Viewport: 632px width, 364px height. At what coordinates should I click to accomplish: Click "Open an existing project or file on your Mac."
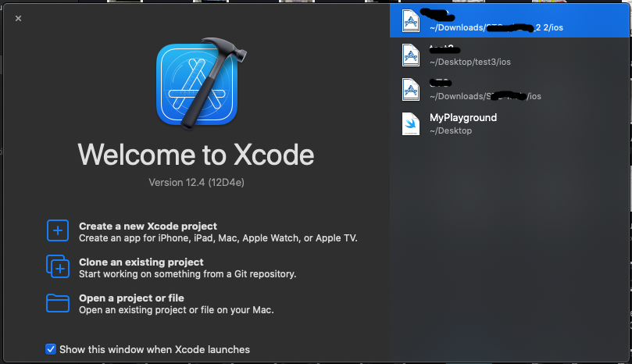click(176, 310)
